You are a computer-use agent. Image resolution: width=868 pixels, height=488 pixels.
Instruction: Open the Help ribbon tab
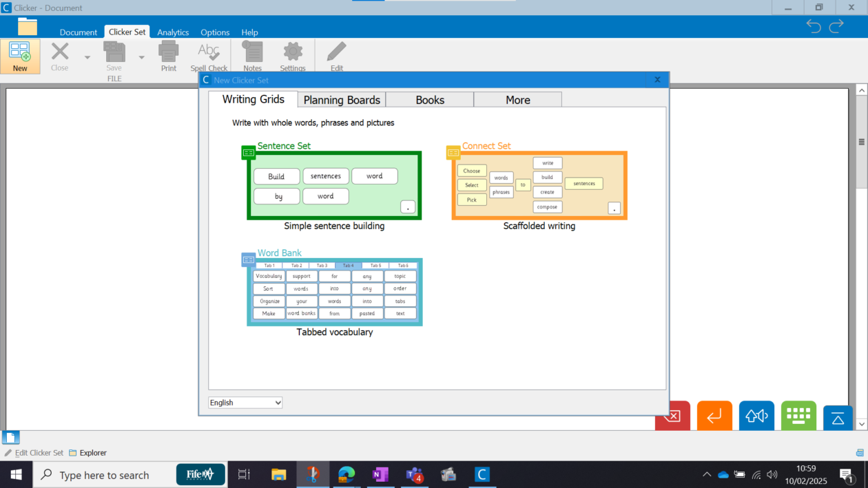(x=249, y=32)
